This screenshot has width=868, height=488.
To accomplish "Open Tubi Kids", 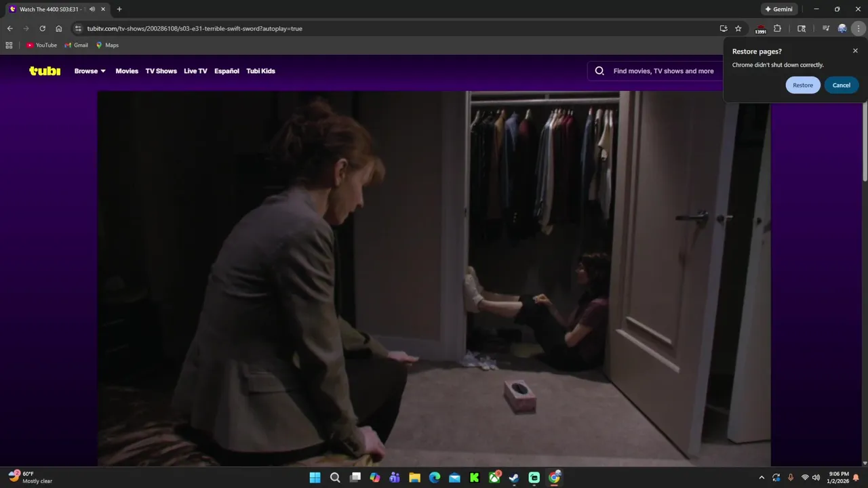I will pos(260,71).
